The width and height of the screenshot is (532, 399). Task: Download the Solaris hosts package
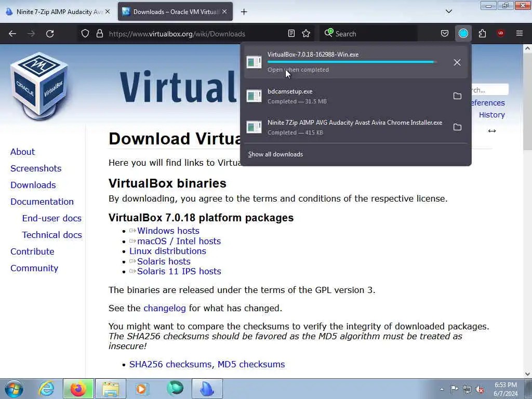pos(164,261)
